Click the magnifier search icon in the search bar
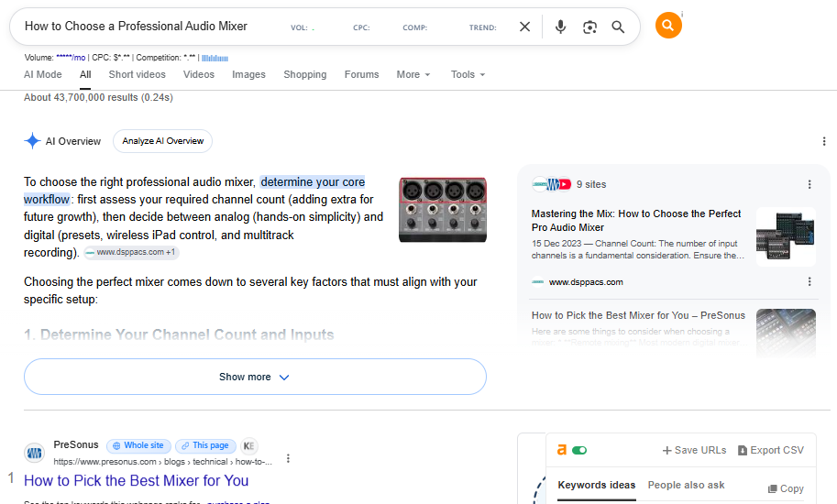837x504 pixels. pos(618,27)
